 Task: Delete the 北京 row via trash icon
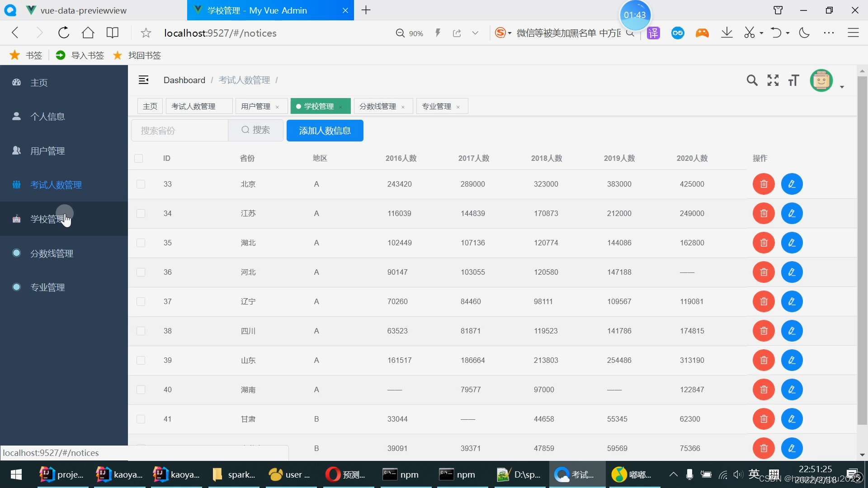point(764,184)
